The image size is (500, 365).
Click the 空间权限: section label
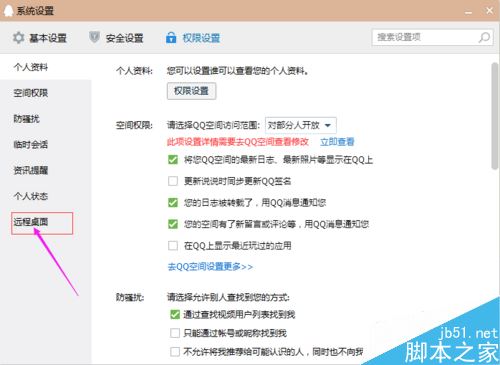click(x=134, y=125)
